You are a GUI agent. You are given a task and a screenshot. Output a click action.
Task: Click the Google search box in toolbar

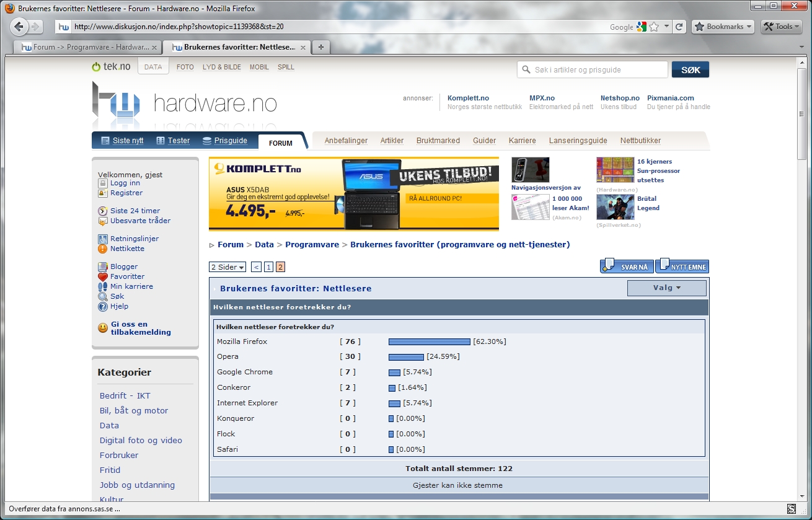(x=620, y=27)
